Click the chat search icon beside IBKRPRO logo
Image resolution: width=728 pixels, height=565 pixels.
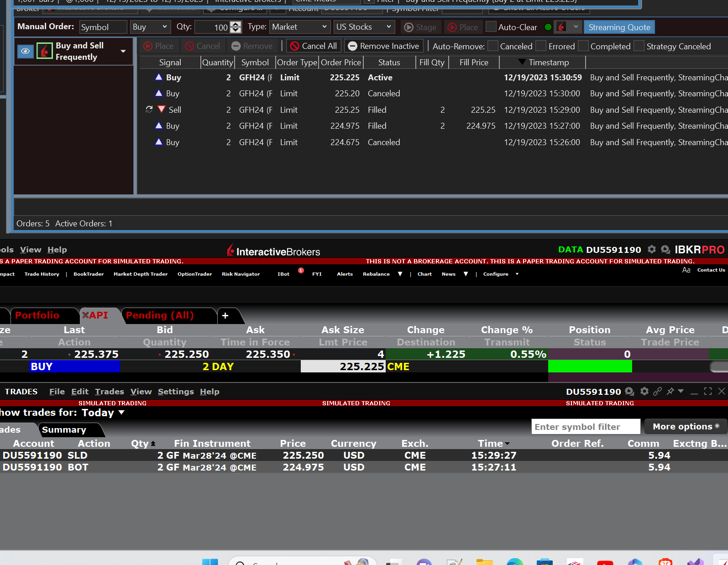665,250
